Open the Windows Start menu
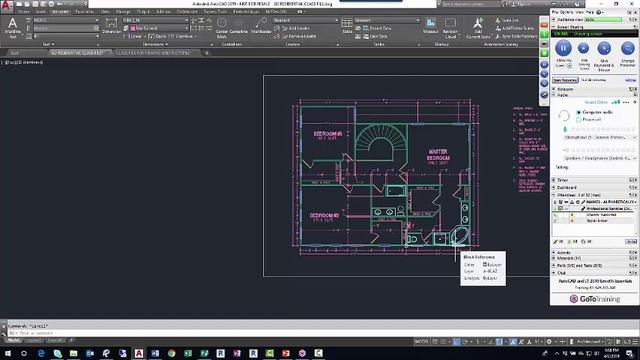Image resolution: width=640 pixels, height=360 pixels. pos(8,353)
